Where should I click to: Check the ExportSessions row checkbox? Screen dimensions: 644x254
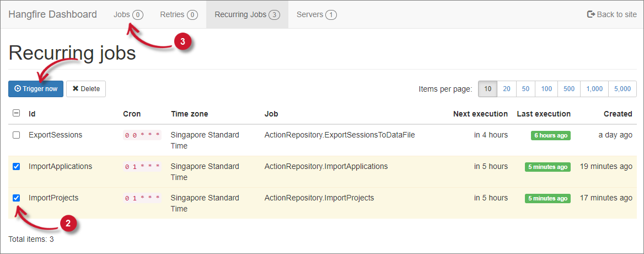click(17, 135)
